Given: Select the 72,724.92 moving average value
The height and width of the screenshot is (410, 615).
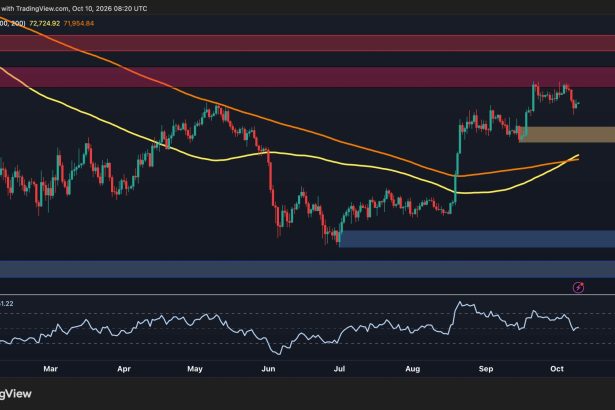Looking at the screenshot, I should click(44, 24).
